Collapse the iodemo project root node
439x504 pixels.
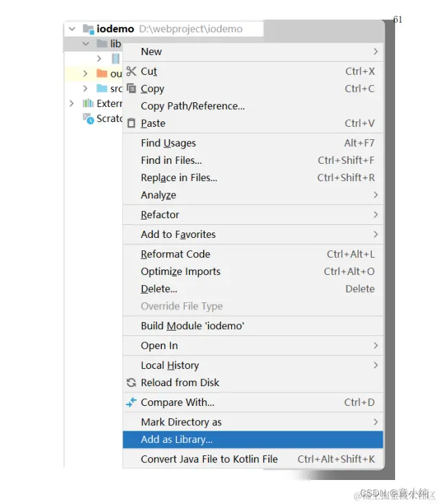pyautogui.click(x=72, y=29)
